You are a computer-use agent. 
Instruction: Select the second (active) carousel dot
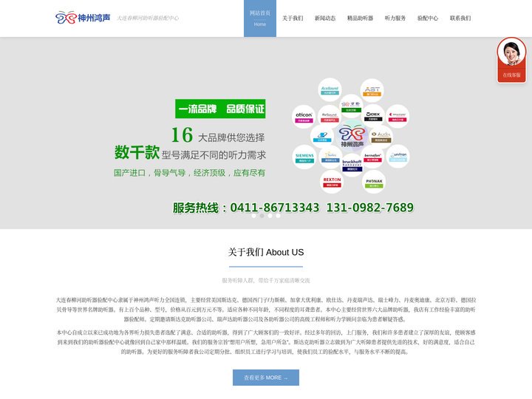point(262,216)
